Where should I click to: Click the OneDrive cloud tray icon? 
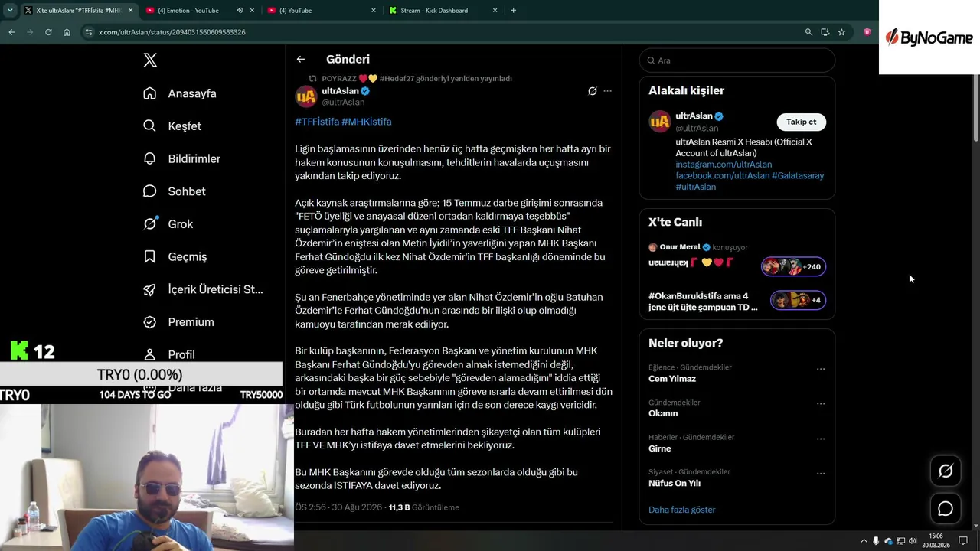point(888,541)
